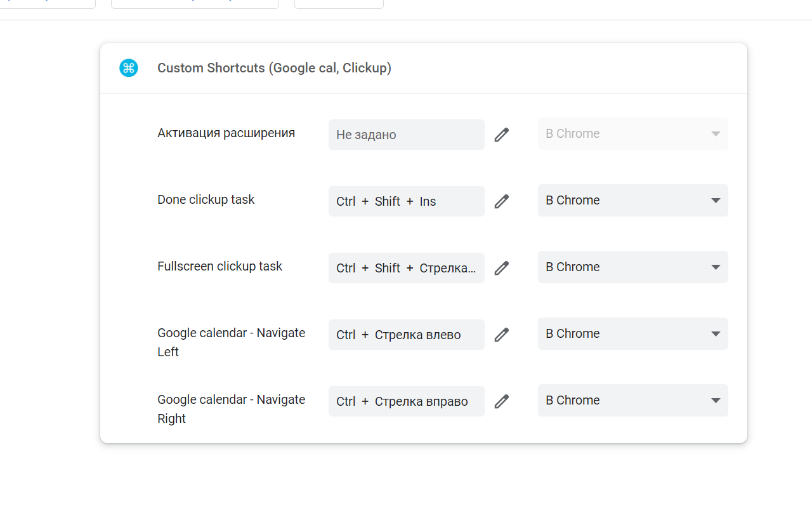Select the 'Fullscreen clickup task' label text
Image resolution: width=812 pixels, height=508 pixels.
coord(219,266)
